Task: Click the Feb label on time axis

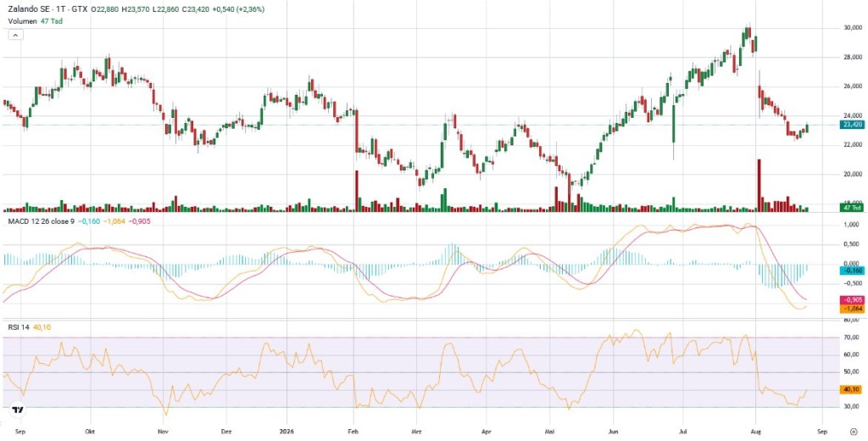Action: [353, 430]
